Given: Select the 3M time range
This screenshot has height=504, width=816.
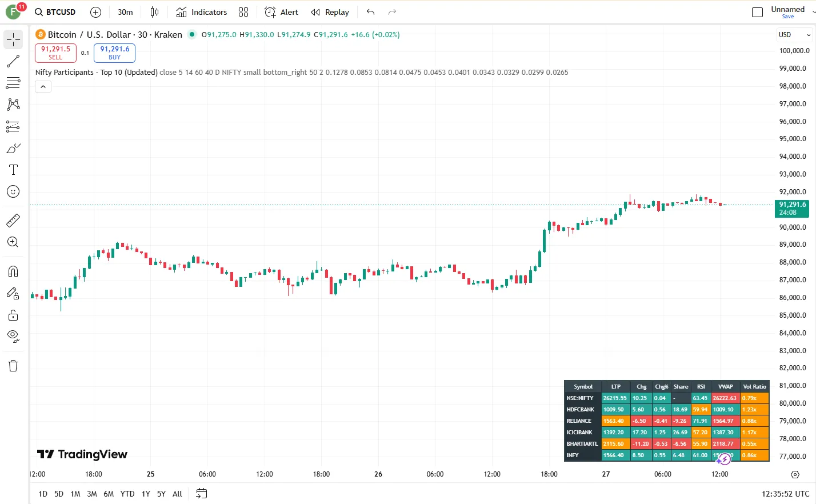Looking at the screenshot, I should [x=92, y=494].
